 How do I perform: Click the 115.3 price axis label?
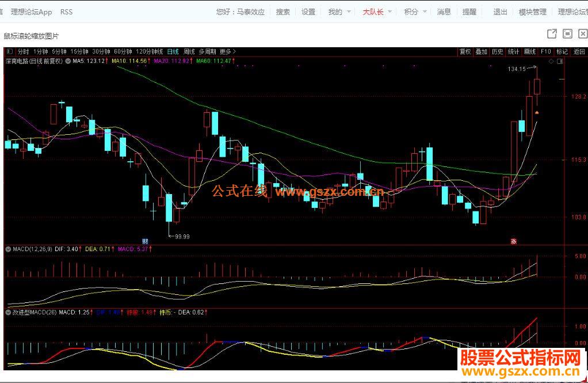click(578, 160)
